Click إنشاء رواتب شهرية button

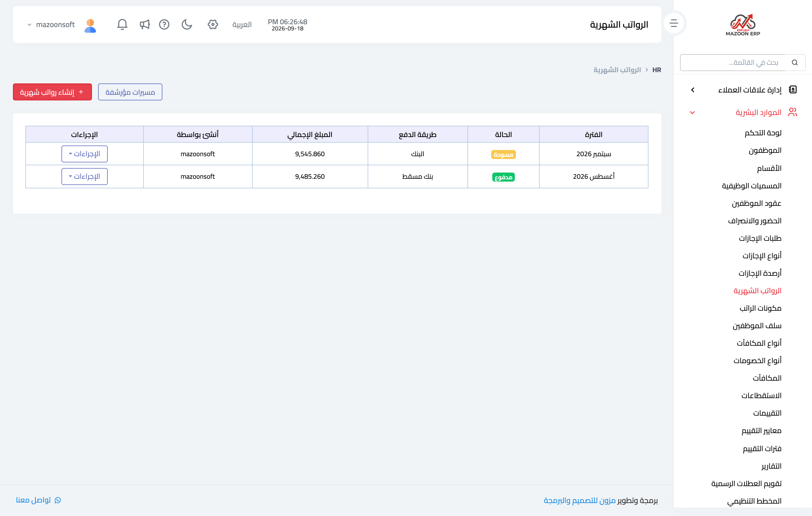pos(52,92)
